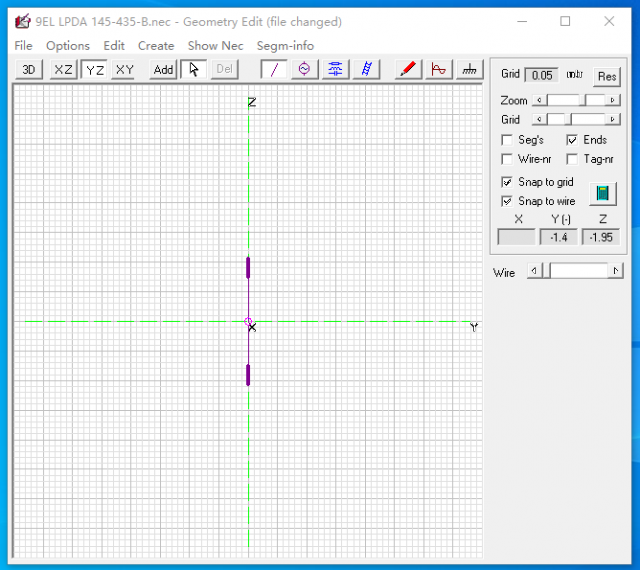Enable the Seg's checkbox
640x570 pixels.
point(507,140)
